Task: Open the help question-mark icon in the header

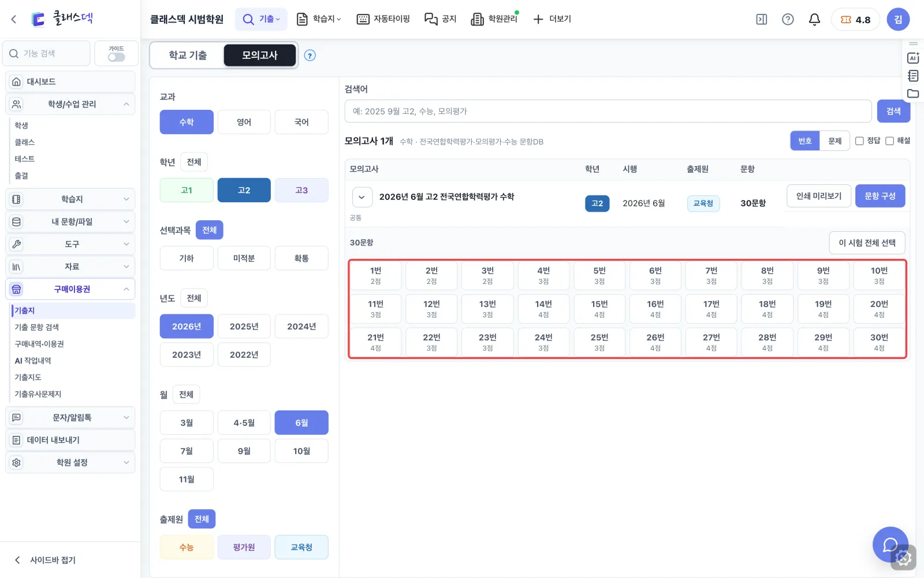Action: click(x=788, y=20)
